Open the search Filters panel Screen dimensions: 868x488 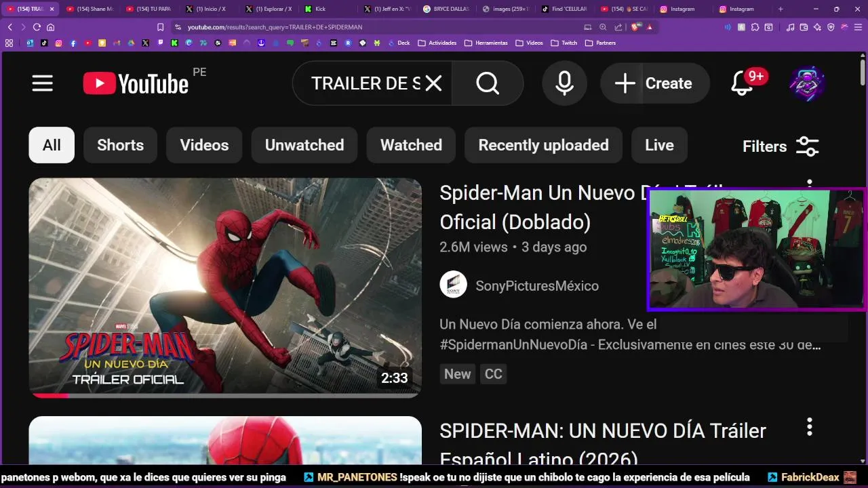pyautogui.click(x=781, y=146)
